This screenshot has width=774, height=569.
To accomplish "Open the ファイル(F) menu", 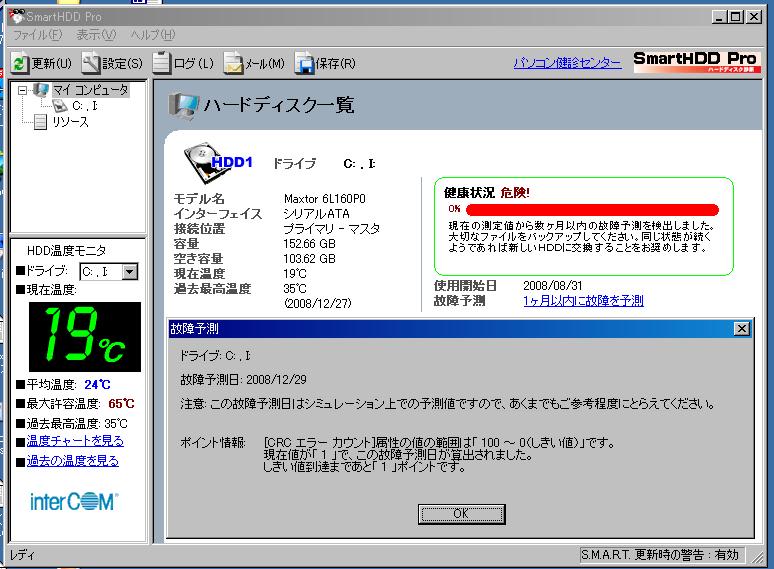I will (x=37, y=35).
